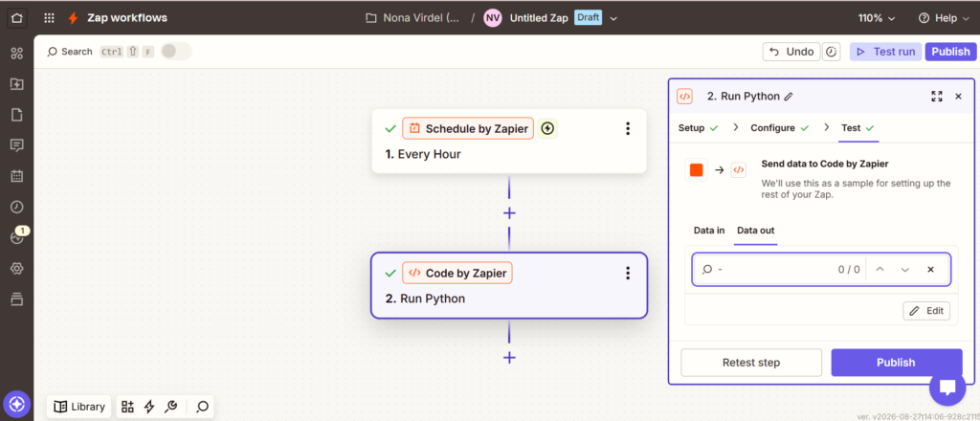Open the Data out tab

[x=756, y=231]
